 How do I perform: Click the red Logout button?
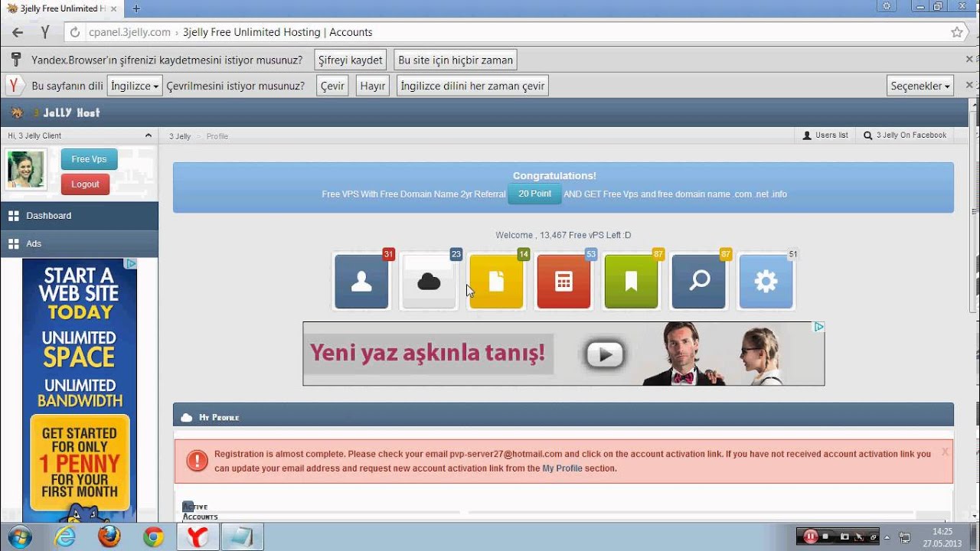(x=85, y=184)
